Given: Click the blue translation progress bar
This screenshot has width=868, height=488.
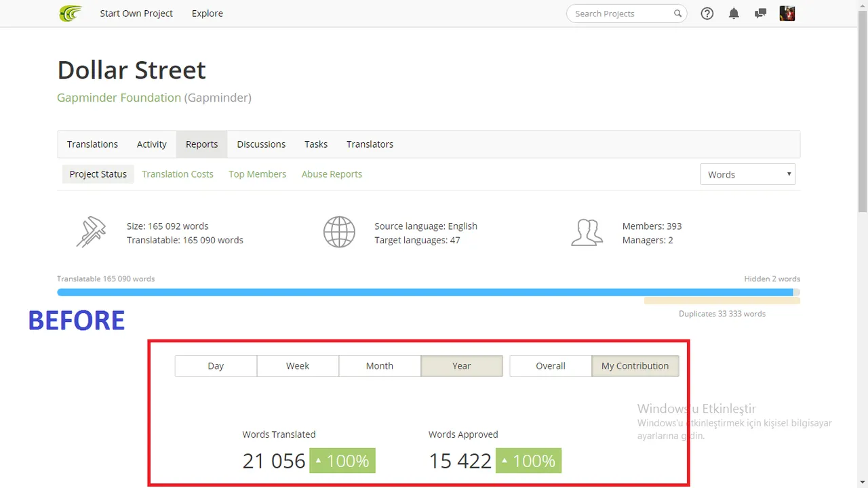Looking at the screenshot, I should pyautogui.click(x=425, y=292).
